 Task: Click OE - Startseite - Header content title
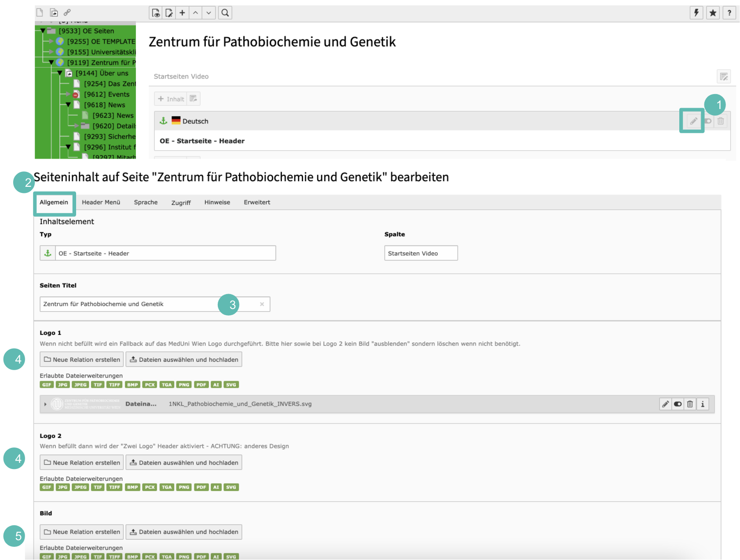pyautogui.click(x=202, y=141)
